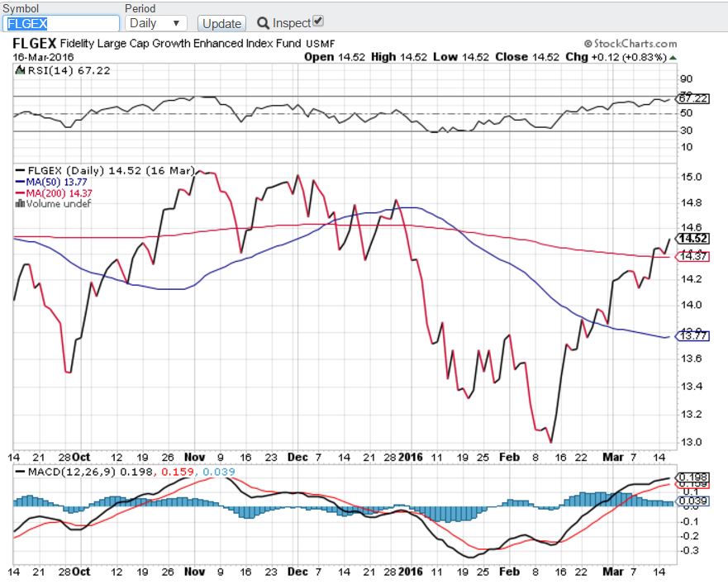Toggle the Inspect checkbox
Viewport: 728px width, 584px height.
(x=318, y=21)
